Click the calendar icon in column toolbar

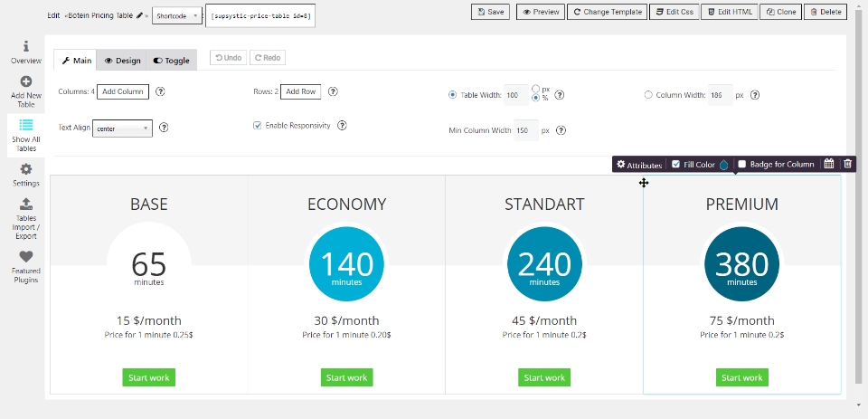[x=829, y=164]
